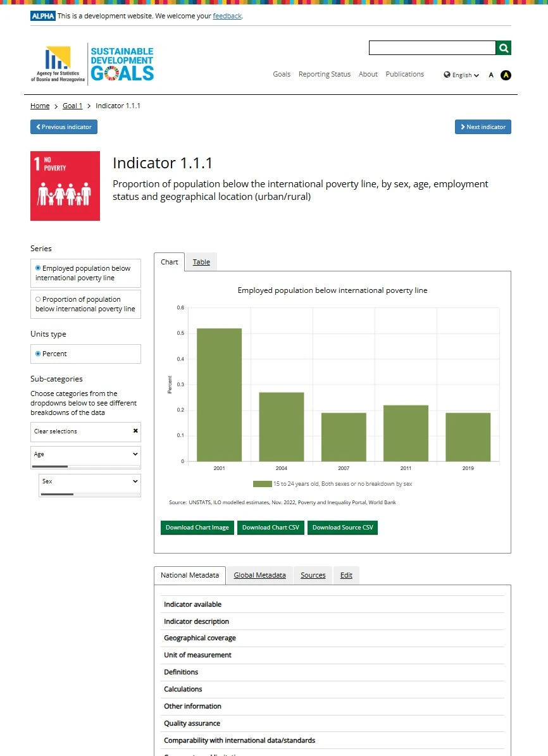The height and width of the screenshot is (756, 548).
Task: Click the plain A text-size icon
Action: (491, 75)
